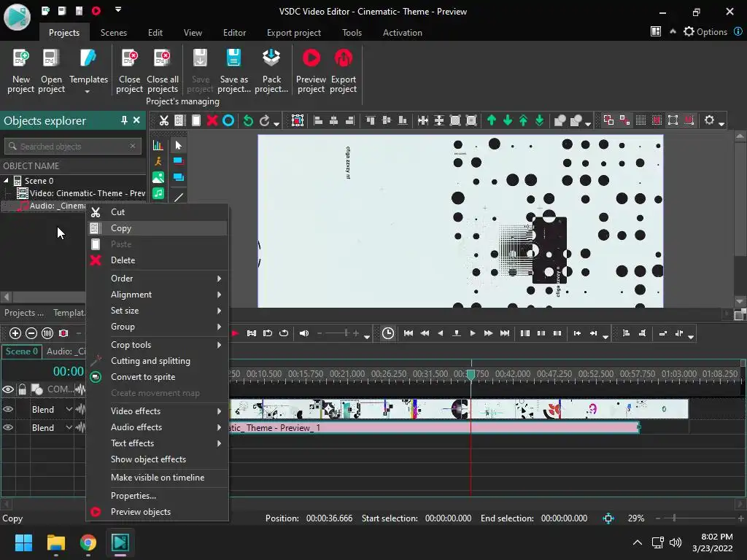The height and width of the screenshot is (560, 747).
Task: Select the cursor pointer tool
Action: [179, 145]
